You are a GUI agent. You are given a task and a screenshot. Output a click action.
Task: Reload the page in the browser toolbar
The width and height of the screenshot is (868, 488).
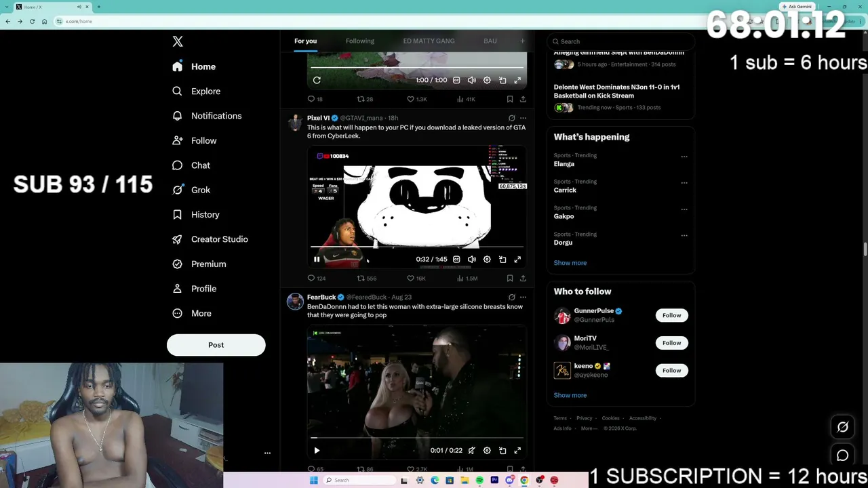(x=32, y=21)
